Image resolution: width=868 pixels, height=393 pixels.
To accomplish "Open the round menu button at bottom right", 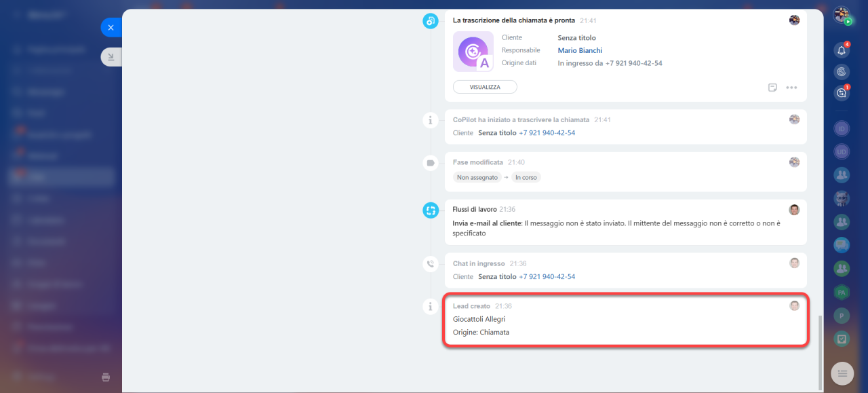I will coord(842,373).
